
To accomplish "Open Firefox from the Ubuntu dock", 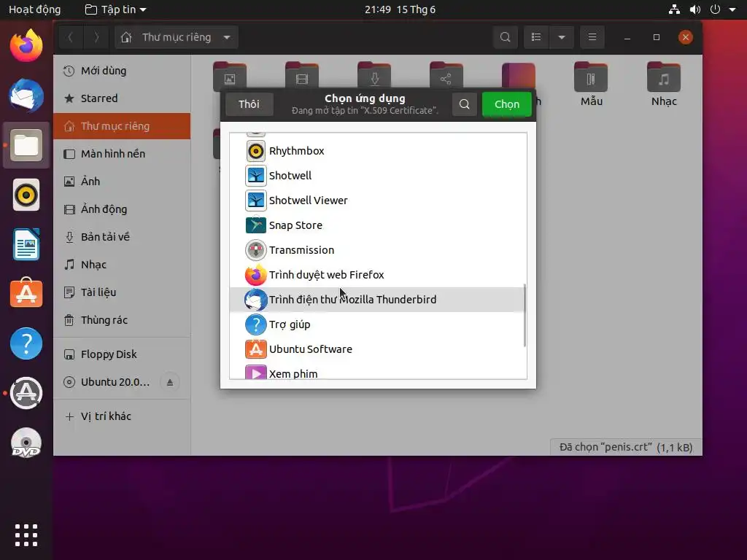I will [26, 46].
